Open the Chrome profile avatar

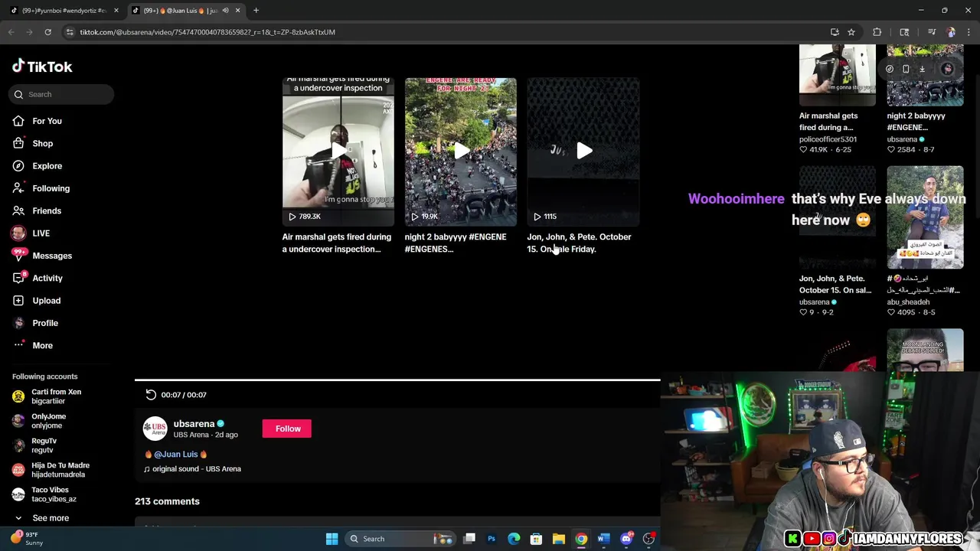tap(951, 32)
